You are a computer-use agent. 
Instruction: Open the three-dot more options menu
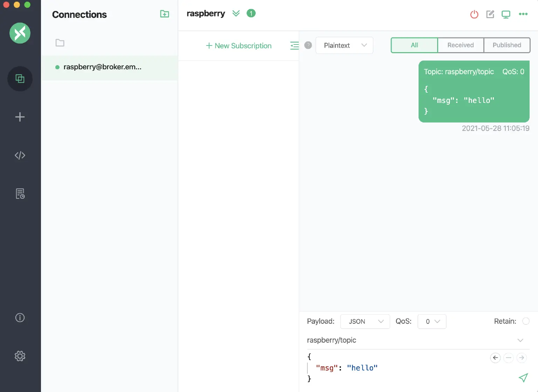tap(523, 14)
